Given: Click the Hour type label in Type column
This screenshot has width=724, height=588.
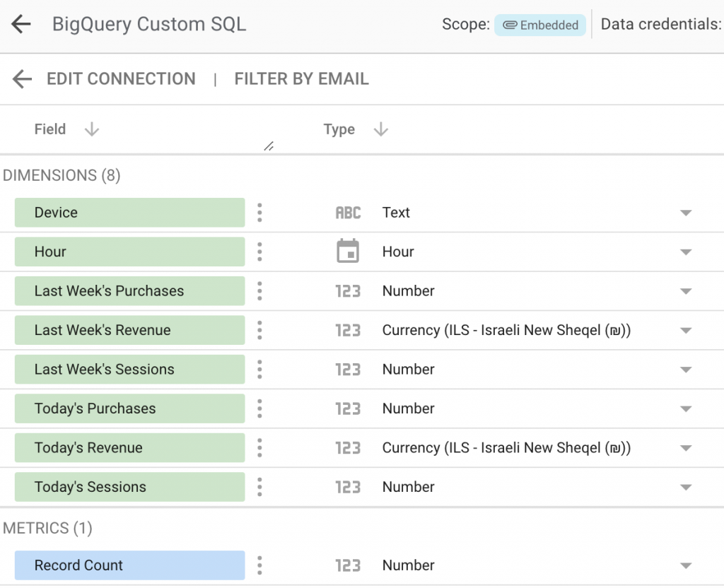Looking at the screenshot, I should coord(398,252).
